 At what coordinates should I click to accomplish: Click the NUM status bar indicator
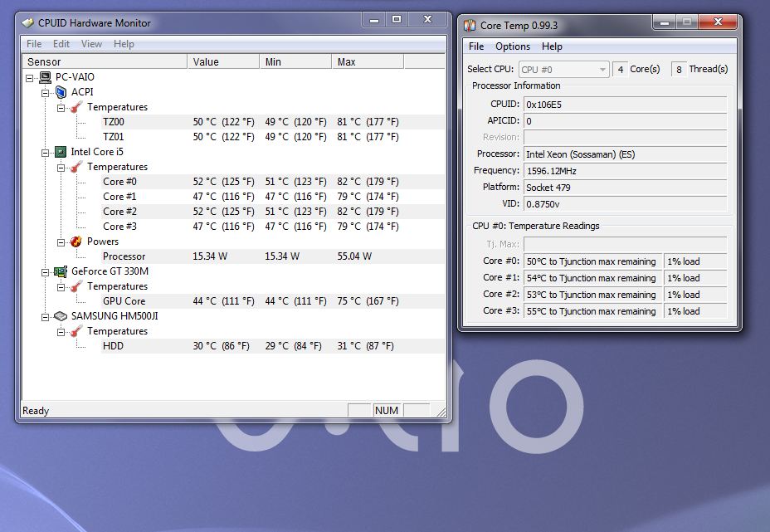[387, 410]
